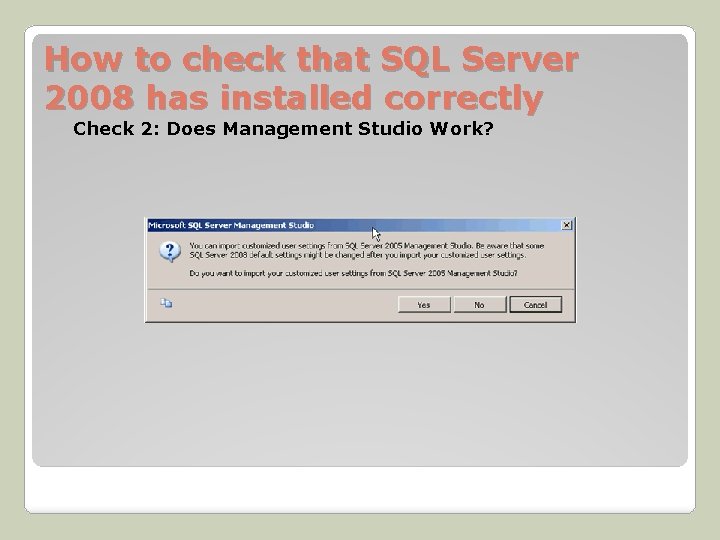
Task: Click the dialog title 'Microsoft SQL Server Management Studio'
Action: coord(231,225)
